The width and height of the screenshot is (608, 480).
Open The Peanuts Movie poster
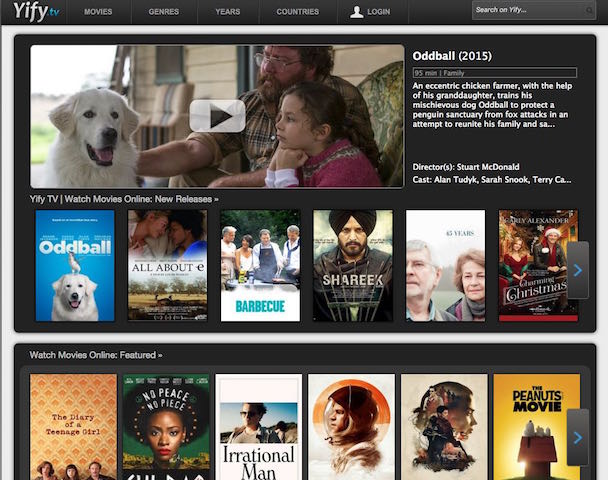(537, 427)
